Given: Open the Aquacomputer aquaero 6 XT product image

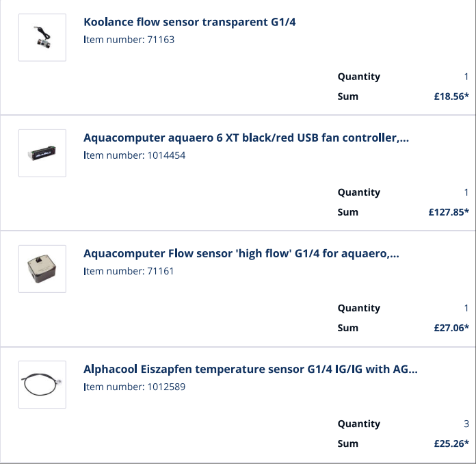Looking at the screenshot, I should tap(42, 153).
